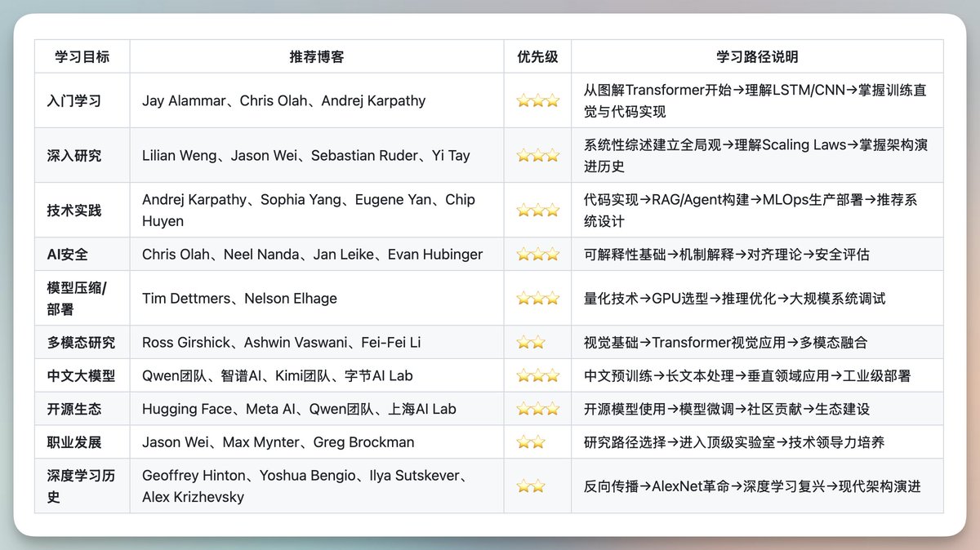Select the 多模态研究 row label
Image resolution: width=980 pixels, height=550 pixels.
pyautogui.click(x=81, y=343)
